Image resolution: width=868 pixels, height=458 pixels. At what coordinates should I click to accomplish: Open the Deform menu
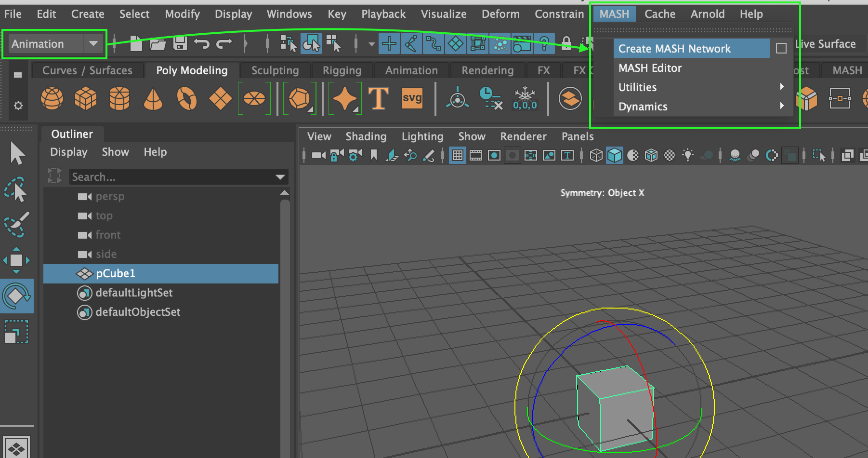point(500,14)
